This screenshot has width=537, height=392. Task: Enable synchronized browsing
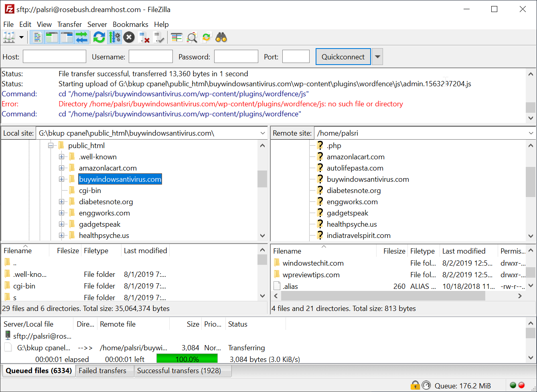point(206,37)
